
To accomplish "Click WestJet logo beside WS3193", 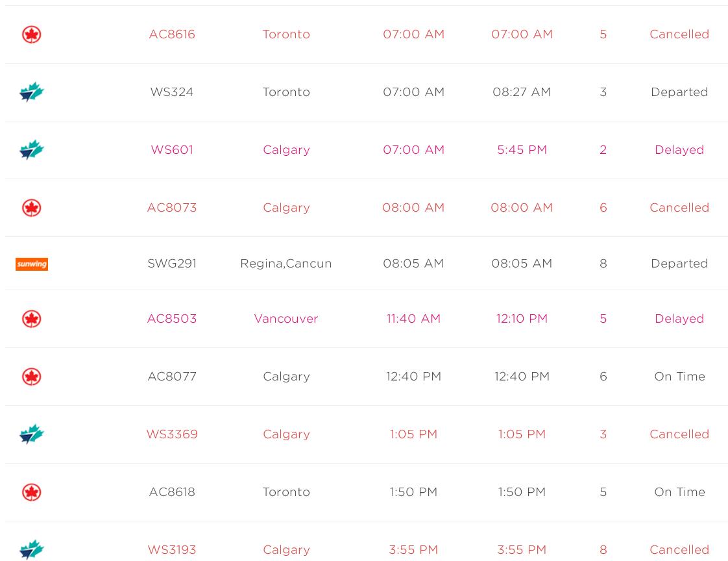I will [x=31, y=549].
